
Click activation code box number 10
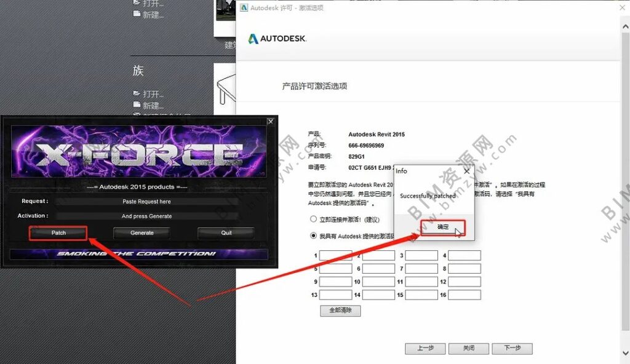tap(378, 282)
